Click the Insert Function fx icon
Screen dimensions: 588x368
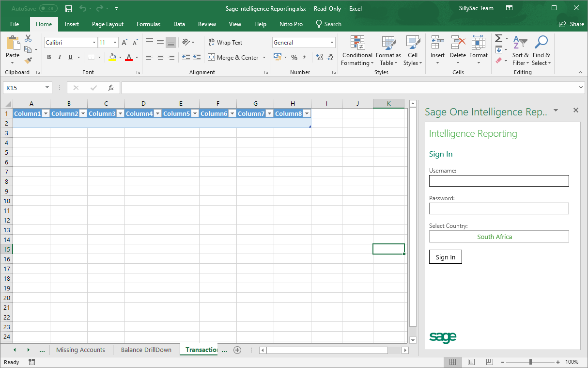click(x=110, y=88)
